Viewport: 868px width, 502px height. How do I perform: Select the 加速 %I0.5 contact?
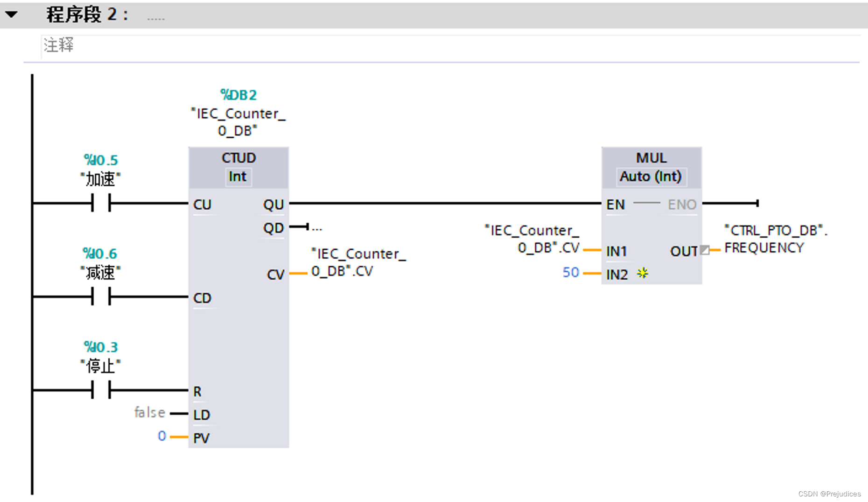pyautogui.click(x=101, y=203)
